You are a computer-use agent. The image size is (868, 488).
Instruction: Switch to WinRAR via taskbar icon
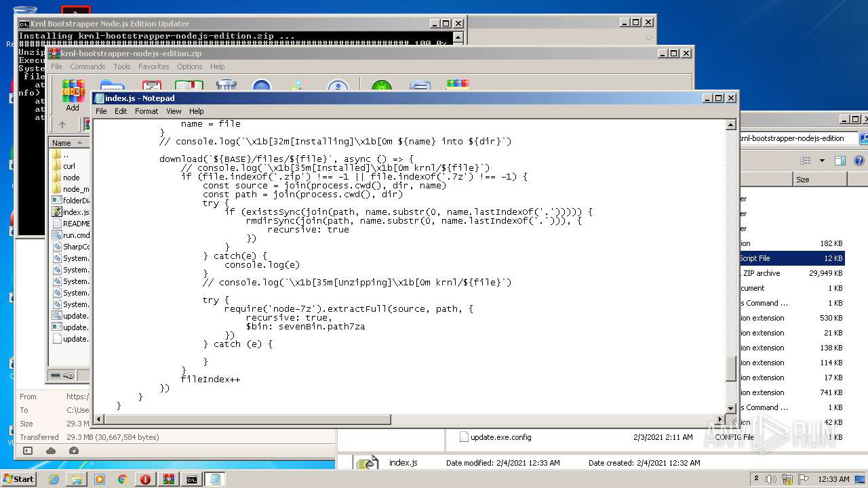pos(169,479)
